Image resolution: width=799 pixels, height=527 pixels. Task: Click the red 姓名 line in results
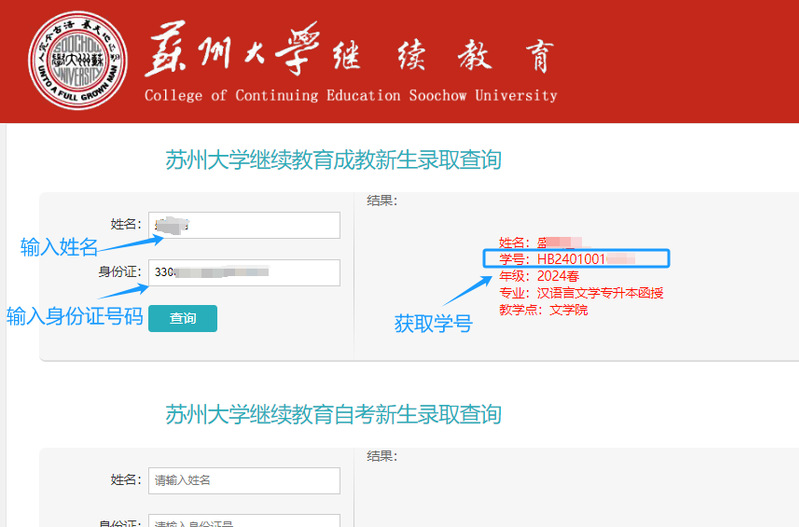[x=540, y=242]
